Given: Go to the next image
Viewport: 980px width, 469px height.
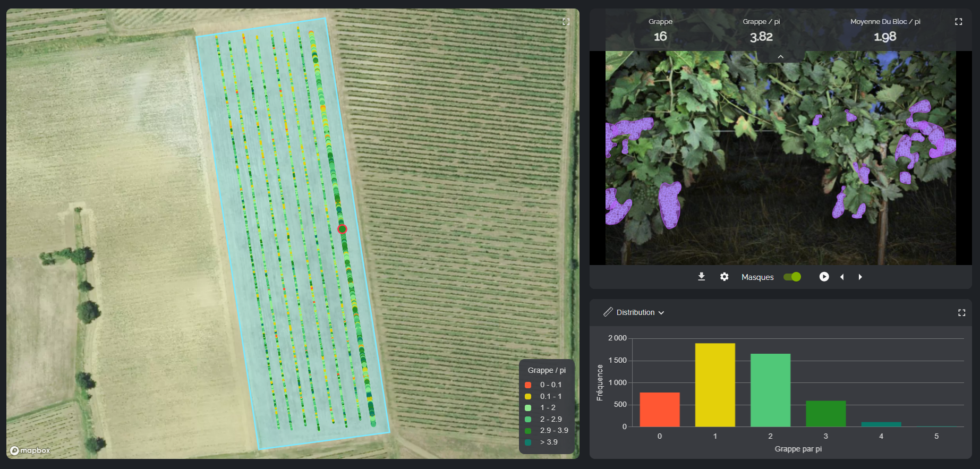Looking at the screenshot, I should tap(860, 277).
